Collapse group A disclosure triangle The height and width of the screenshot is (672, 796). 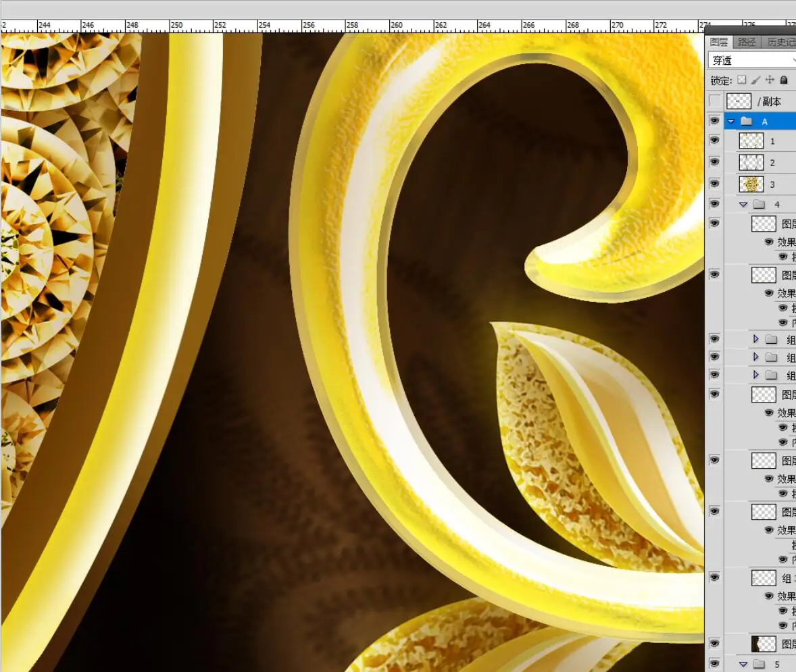point(730,122)
